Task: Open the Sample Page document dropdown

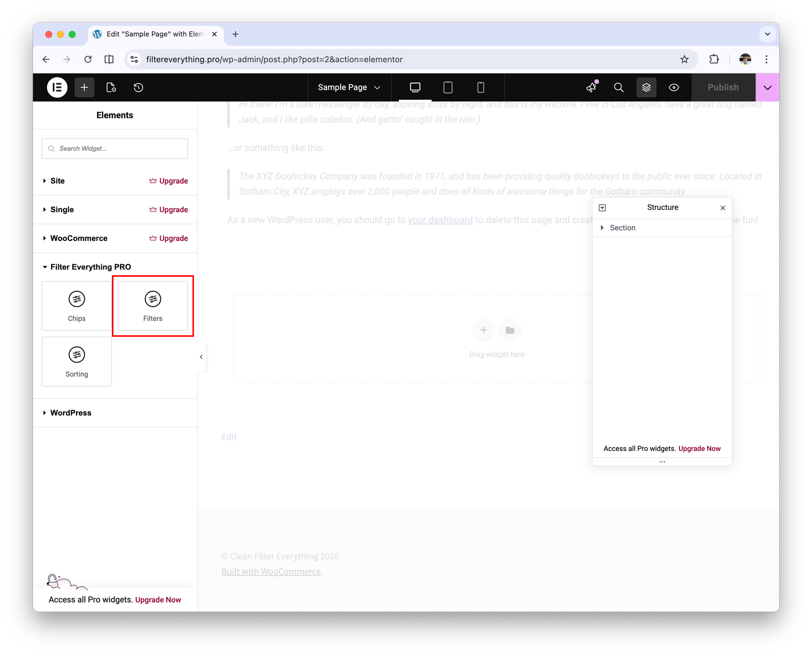Action: click(x=349, y=88)
